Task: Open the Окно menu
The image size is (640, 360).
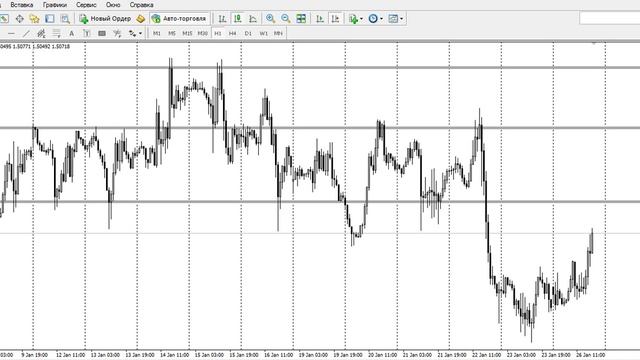Action: [113, 5]
